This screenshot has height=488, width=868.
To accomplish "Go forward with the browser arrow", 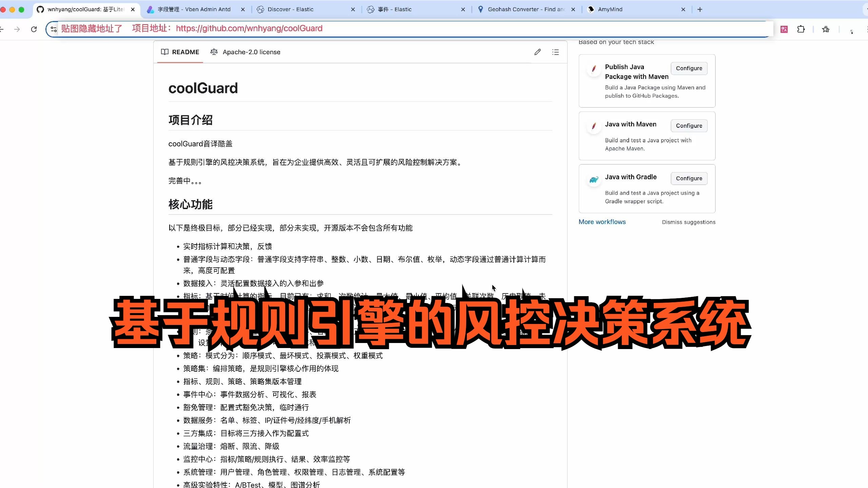I will [x=17, y=29].
